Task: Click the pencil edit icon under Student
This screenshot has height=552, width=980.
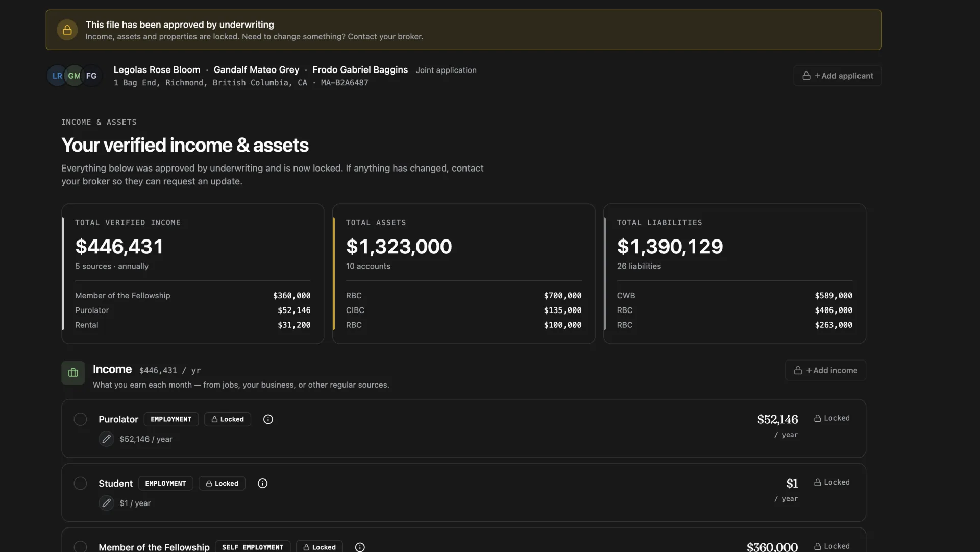Action: click(x=106, y=503)
